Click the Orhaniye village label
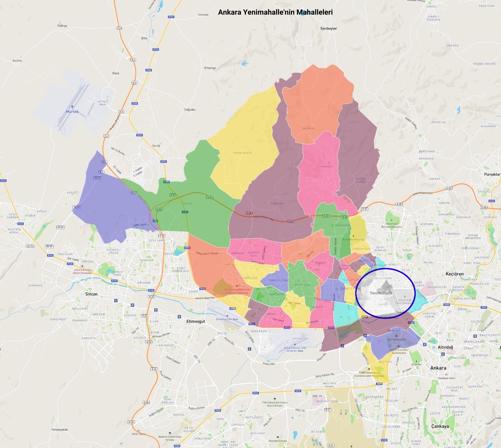 coord(210,68)
